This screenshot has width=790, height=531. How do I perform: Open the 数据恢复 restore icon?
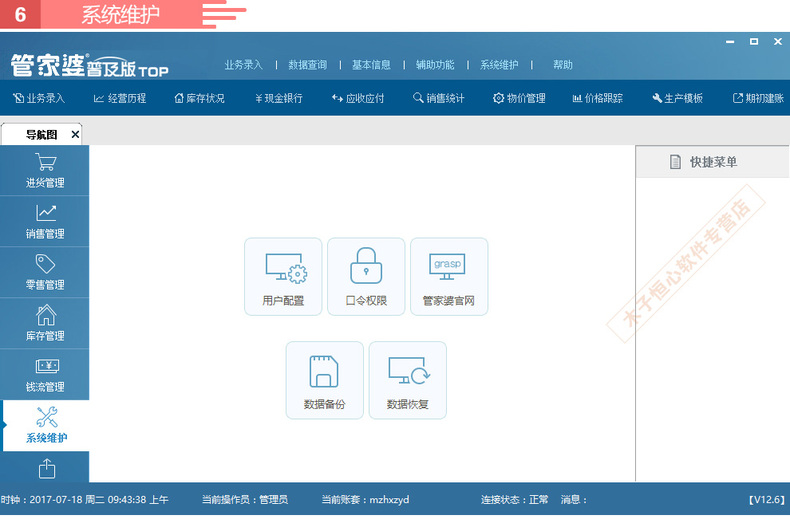click(x=408, y=380)
